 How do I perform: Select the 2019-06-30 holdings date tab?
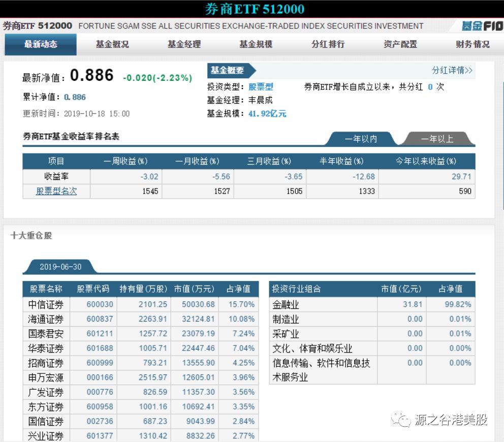click(60, 267)
